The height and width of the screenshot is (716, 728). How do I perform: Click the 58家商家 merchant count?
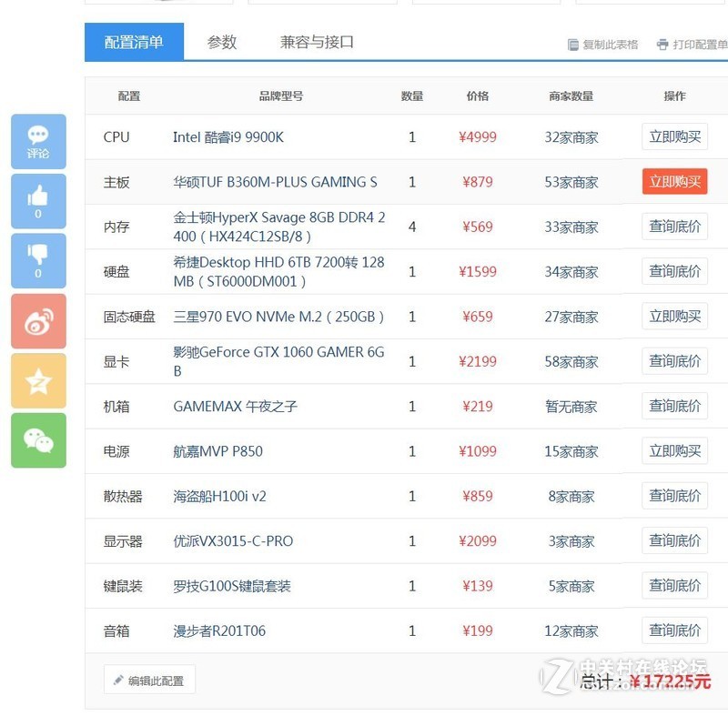click(x=571, y=361)
